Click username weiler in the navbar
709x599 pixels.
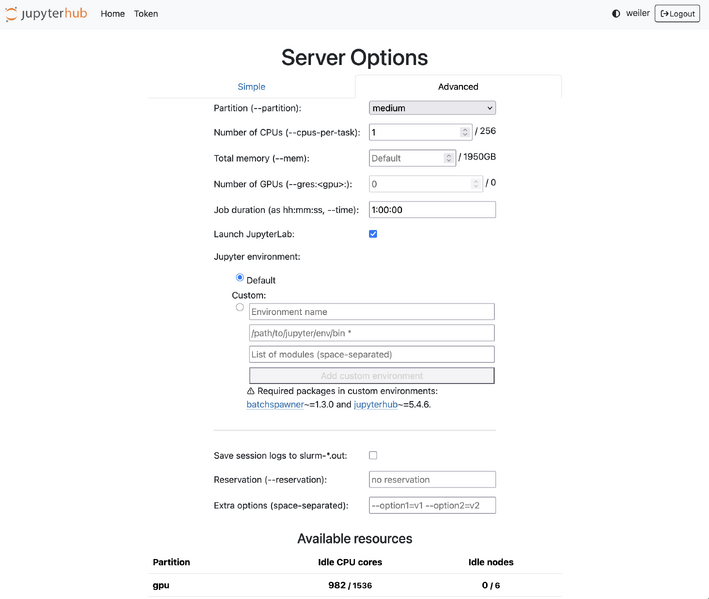638,13
